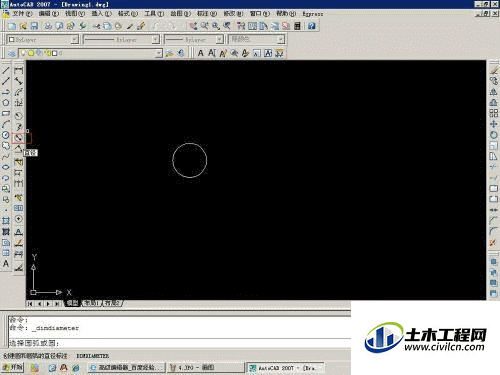This screenshot has width=500, height=375.
Task: Click the Move tool in Modify toolbar
Action: click(x=494, y=124)
